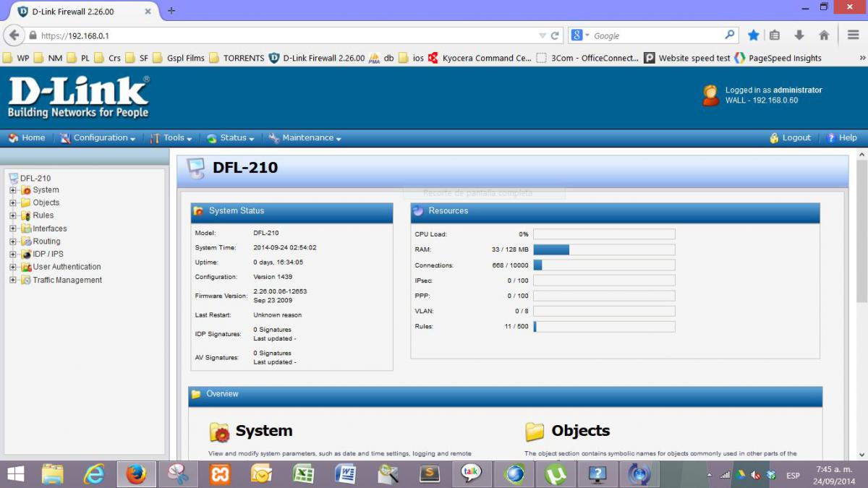
Task: Open the TORRENTS bookmark folder
Action: [237, 59]
